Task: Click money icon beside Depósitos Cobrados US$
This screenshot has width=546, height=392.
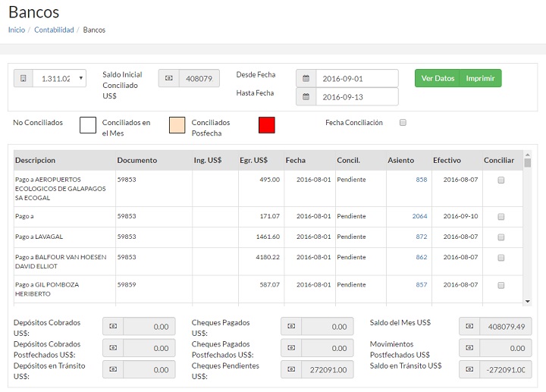Action: pos(112,326)
